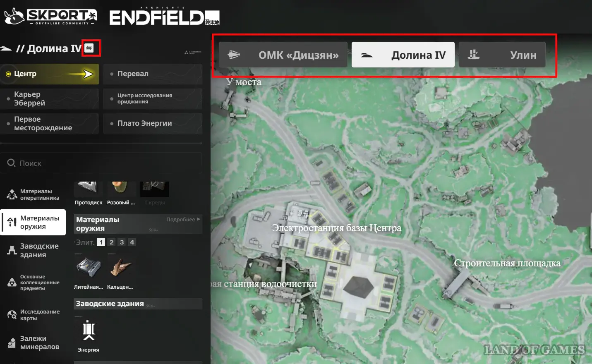Toggle the Энергия factory building icon
This screenshot has height=364, width=592.
click(x=89, y=330)
